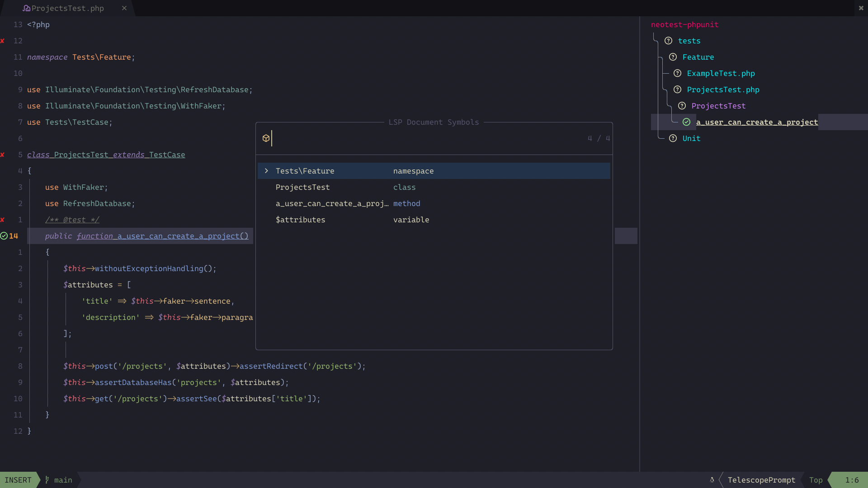Toggle the Feature node status indicator
The height and width of the screenshot is (488, 868).
[x=673, y=57]
